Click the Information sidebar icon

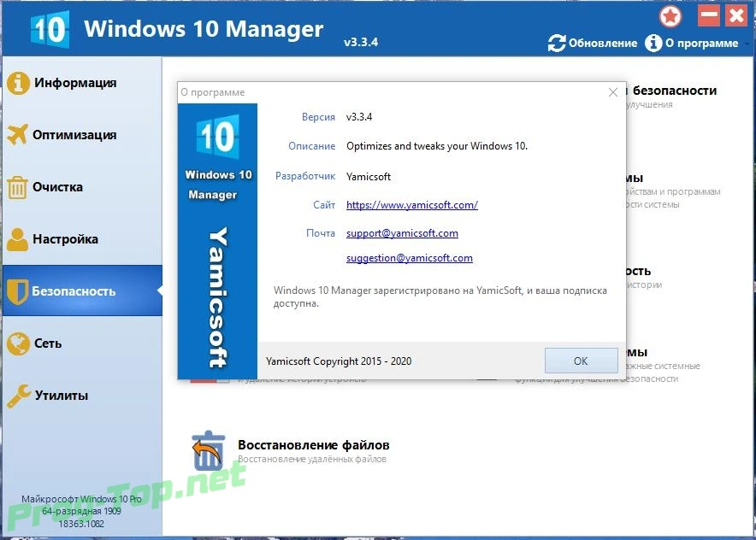[18, 83]
